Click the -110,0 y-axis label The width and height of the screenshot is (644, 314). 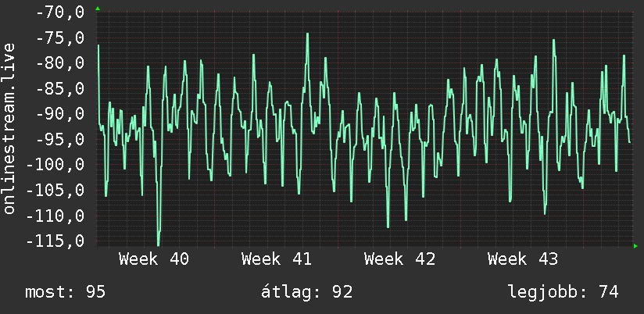pos(55,216)
